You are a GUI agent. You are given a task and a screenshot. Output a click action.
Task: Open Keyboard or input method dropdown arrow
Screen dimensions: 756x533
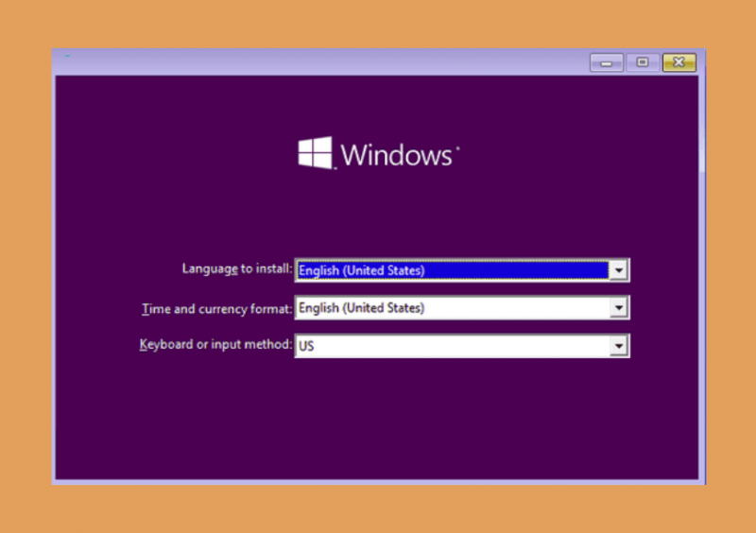619,346
